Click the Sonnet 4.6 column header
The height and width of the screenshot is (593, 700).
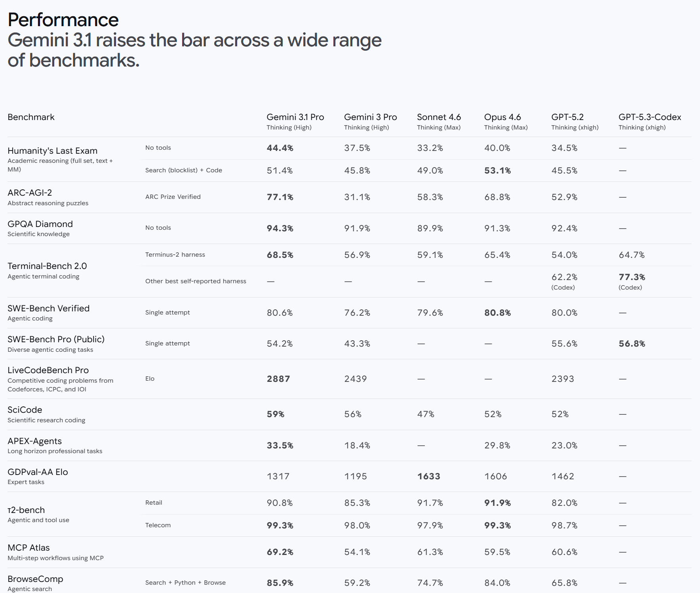pyautogui.click(x=439, y=117)
